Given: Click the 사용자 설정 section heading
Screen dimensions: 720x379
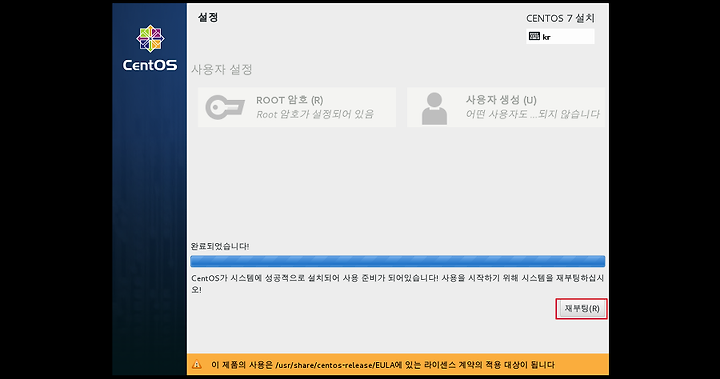Looking at the screenshot, I should point(222,70).
